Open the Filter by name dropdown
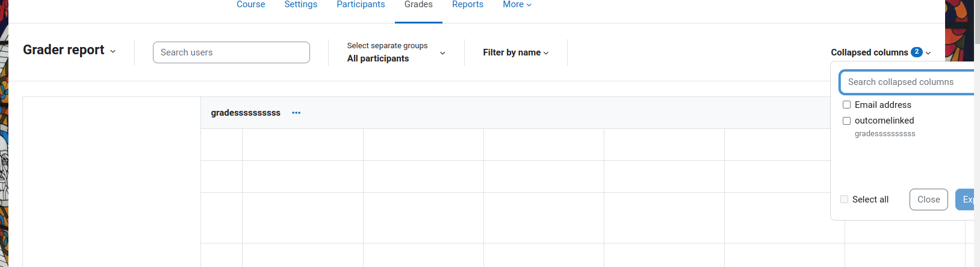980x267 pixels. point(516,52)
